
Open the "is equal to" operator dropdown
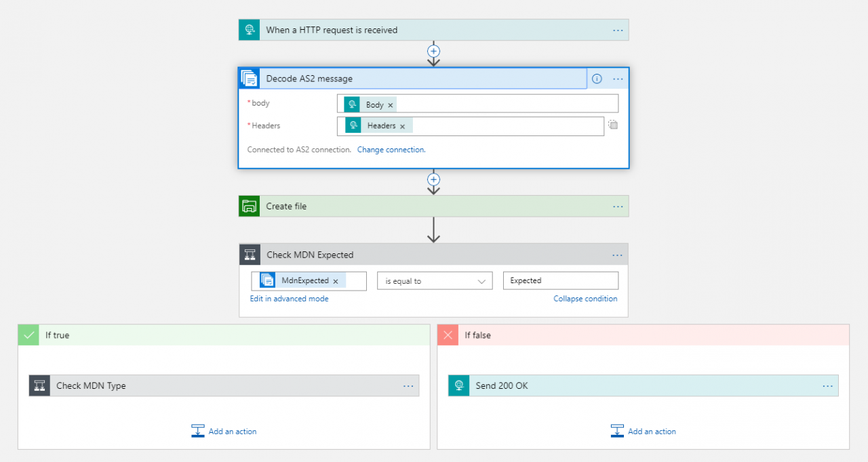[x=434, y=280]
